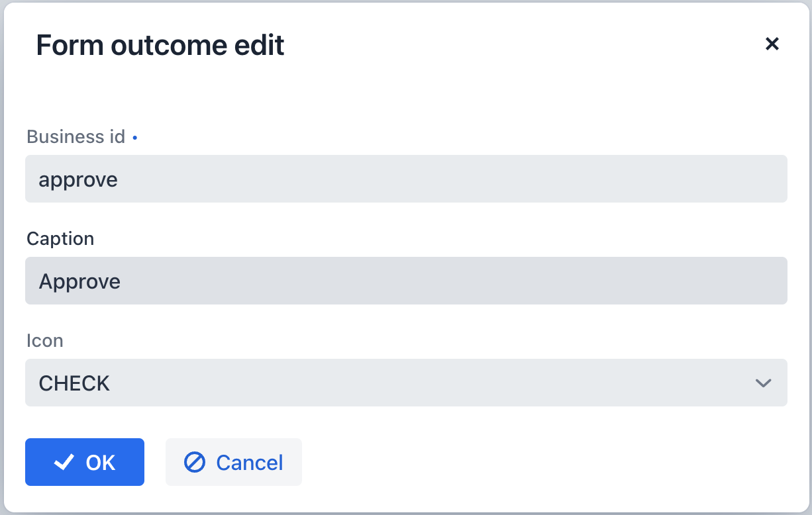Select the text approve in Business id
Screen dimensions: 812x515
[x=78, y=179]
